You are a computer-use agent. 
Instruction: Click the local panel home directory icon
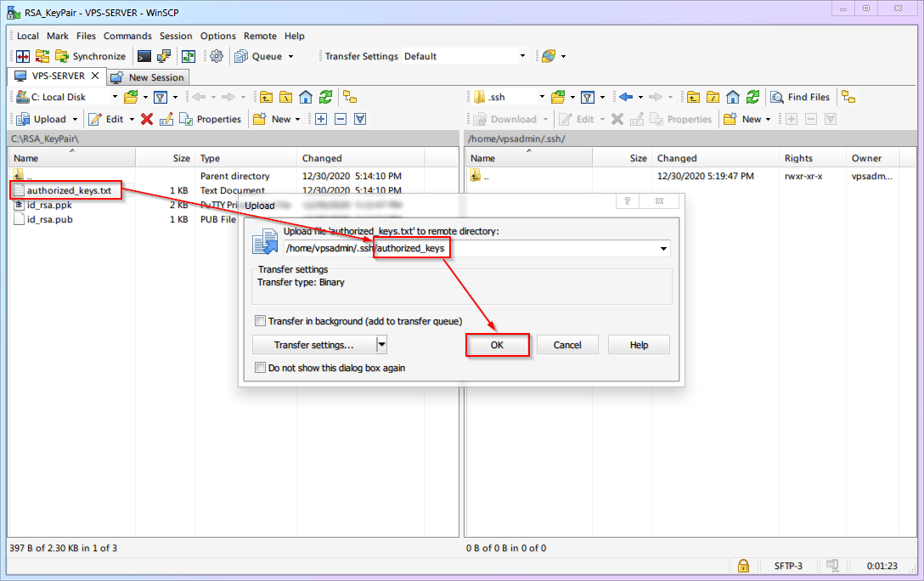coord(306,97)
